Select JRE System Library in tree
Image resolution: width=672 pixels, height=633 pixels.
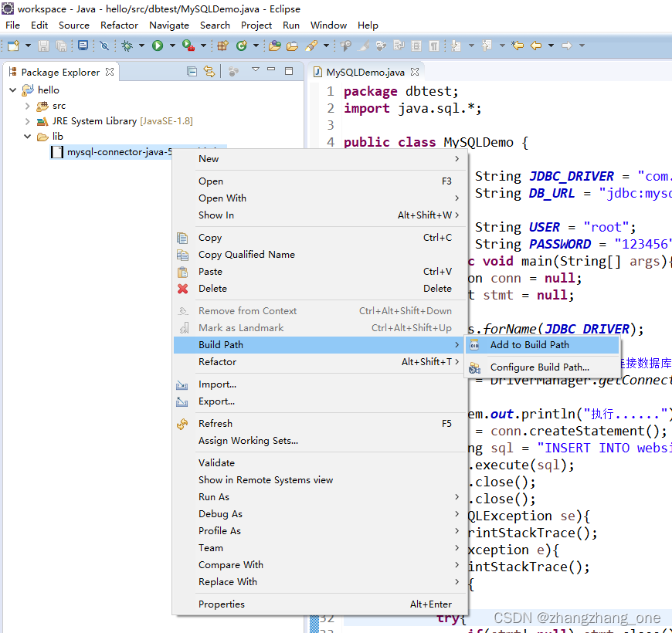click(94, 121)
